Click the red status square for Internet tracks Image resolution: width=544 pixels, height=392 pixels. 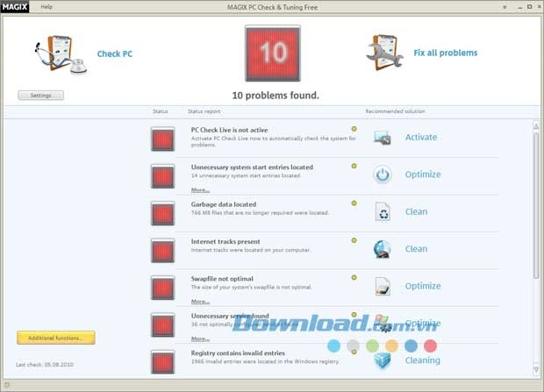click(x=162, y=251)
